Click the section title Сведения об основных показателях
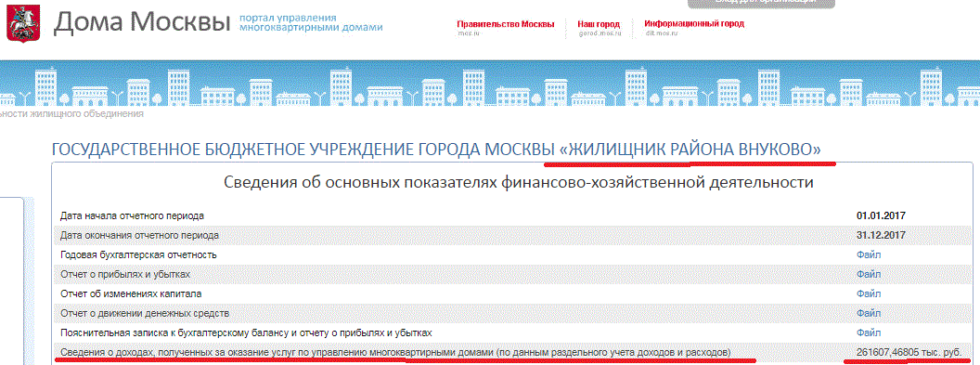The width and height of the screenshot is (980, 365). 519,183
